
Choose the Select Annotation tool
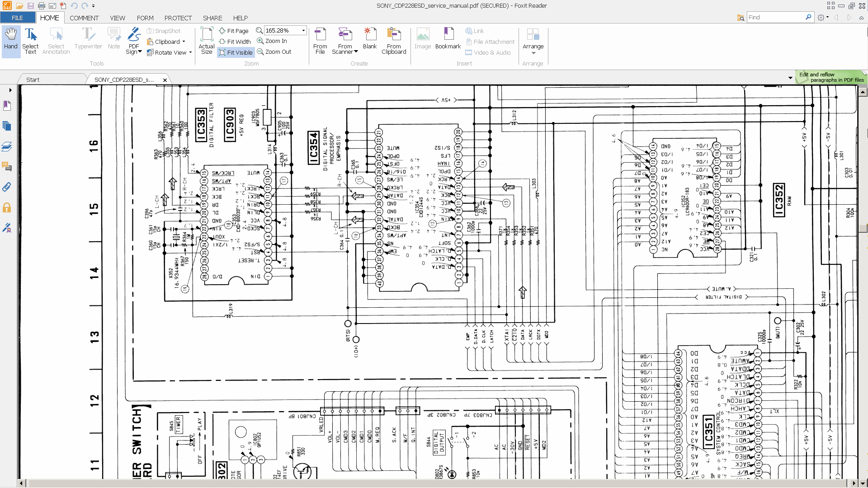click(56, 41)
